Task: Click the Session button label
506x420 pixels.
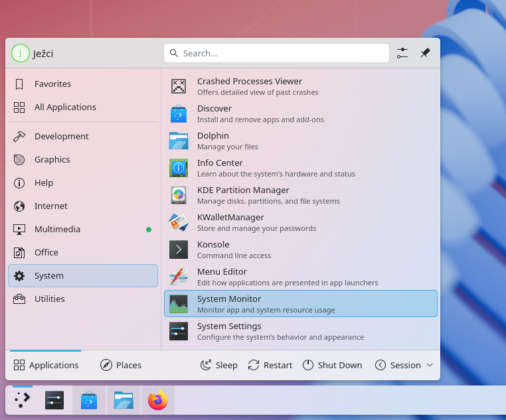Action: [405, 365]
